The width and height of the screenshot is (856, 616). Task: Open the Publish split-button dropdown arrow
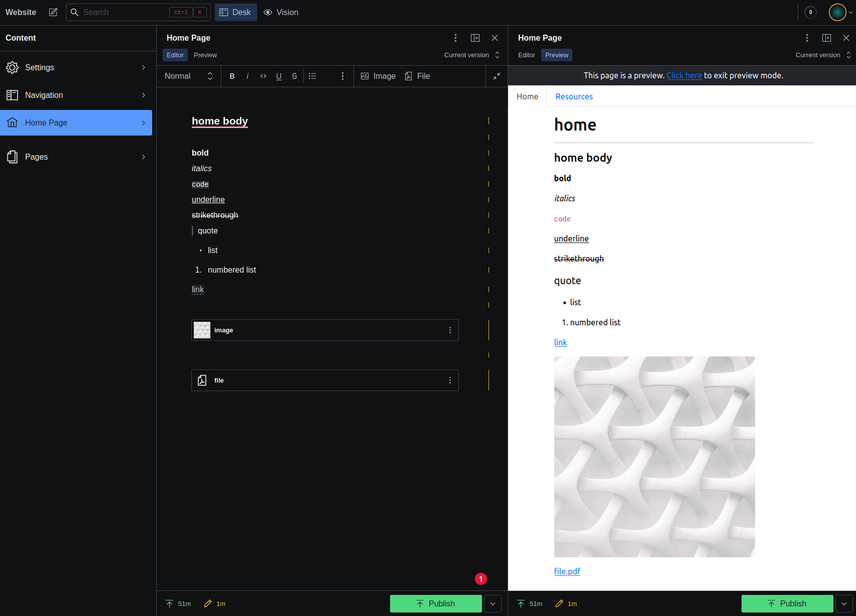point(493,603)
